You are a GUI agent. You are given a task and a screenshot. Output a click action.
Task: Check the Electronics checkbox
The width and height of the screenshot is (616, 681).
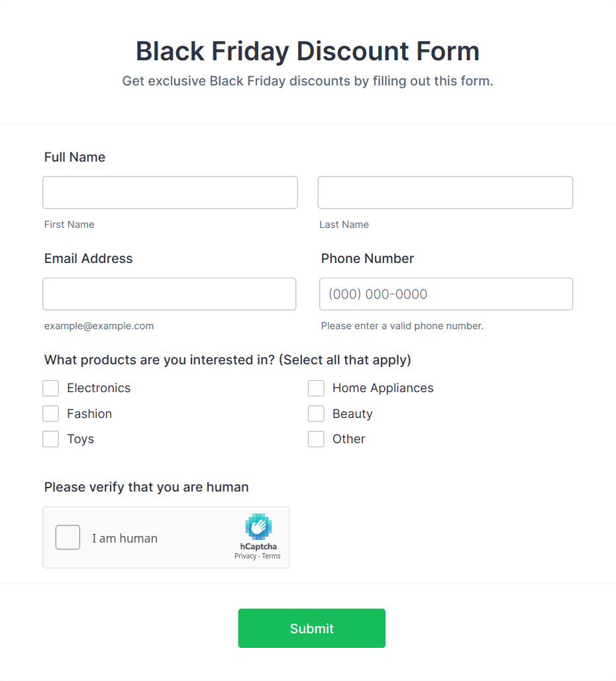tap(51, 388)
